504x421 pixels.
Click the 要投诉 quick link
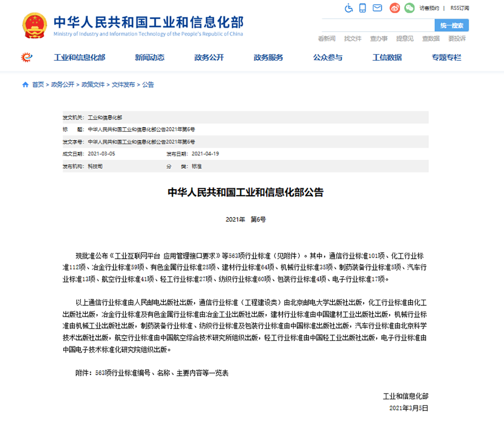coord(457,38)
